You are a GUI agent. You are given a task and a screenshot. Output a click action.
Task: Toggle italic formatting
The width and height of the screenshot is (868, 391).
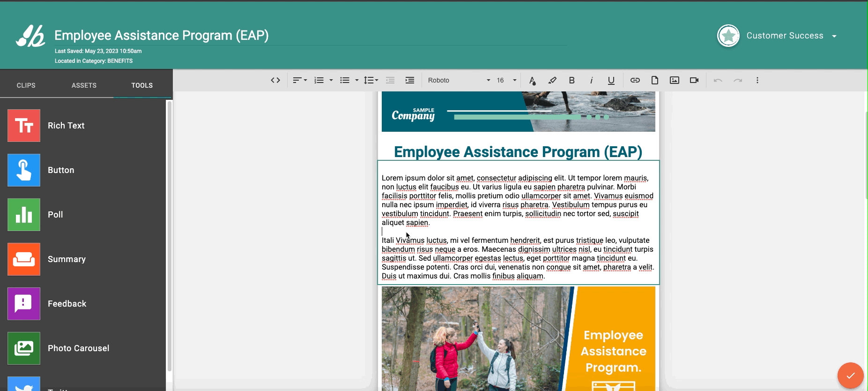click(592, 80)
